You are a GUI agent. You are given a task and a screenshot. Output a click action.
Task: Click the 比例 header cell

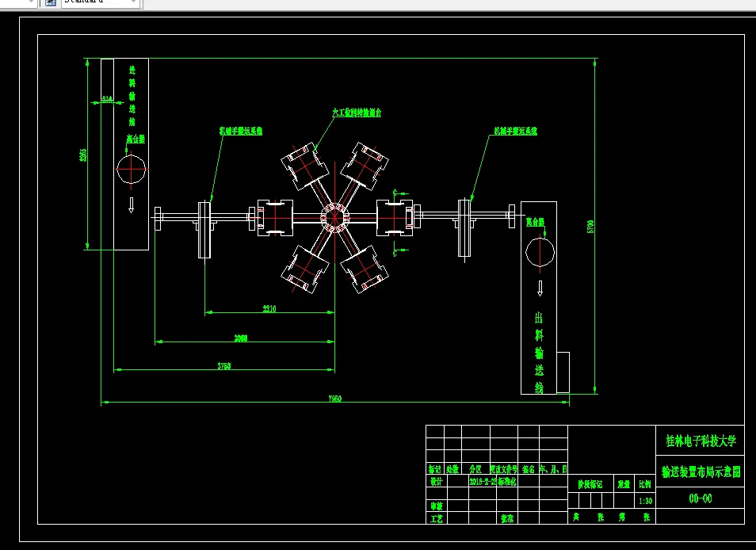pos(645,484)
